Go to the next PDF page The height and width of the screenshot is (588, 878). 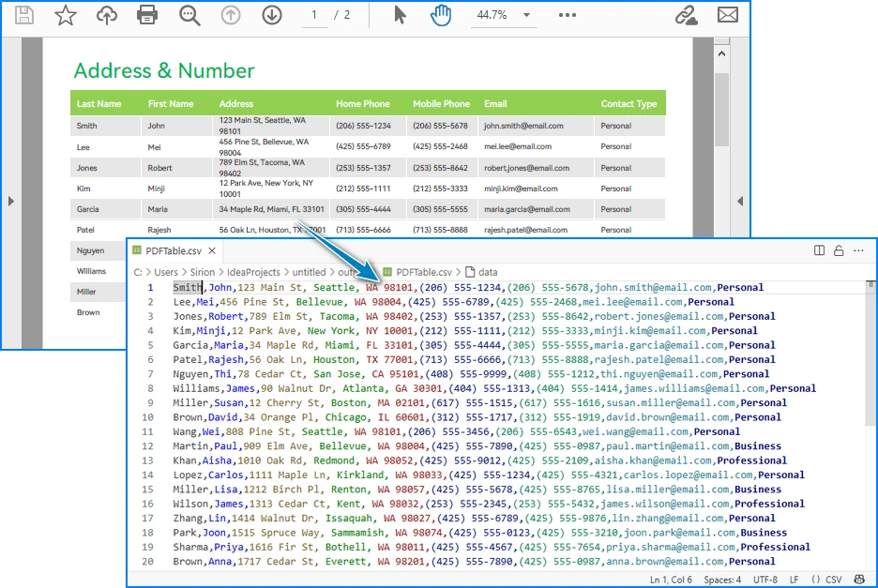271,14
